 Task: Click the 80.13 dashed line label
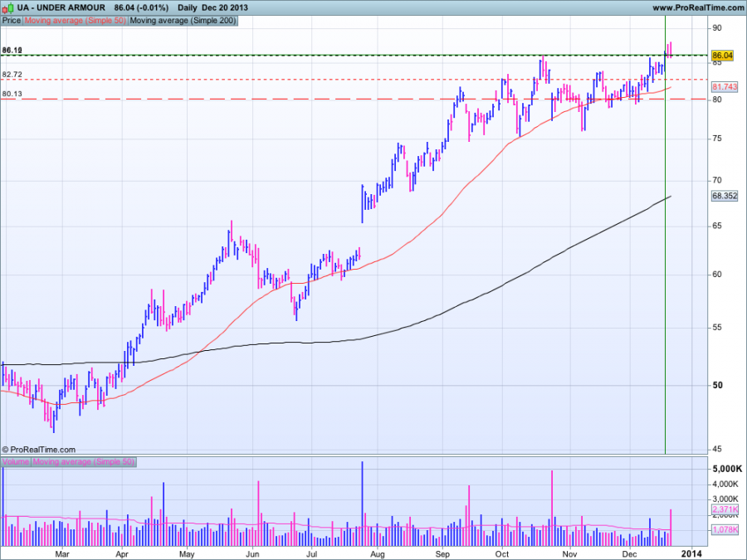click(12, 94)
